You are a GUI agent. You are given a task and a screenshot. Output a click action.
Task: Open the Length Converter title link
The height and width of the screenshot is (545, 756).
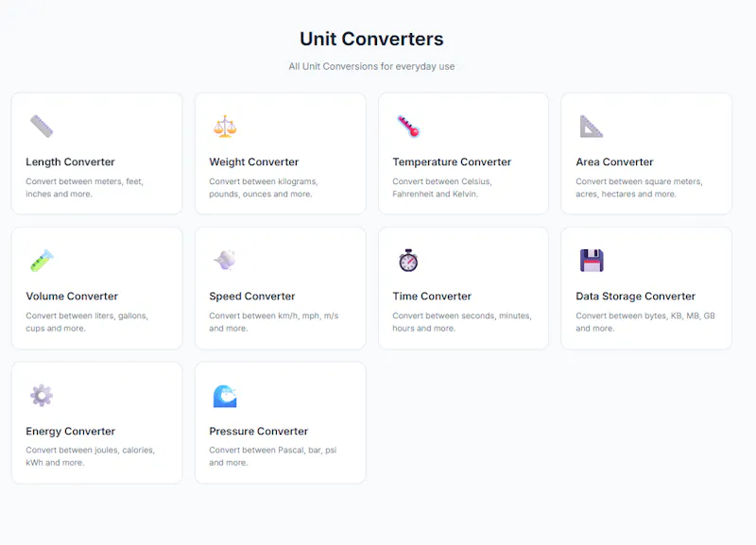70,162
